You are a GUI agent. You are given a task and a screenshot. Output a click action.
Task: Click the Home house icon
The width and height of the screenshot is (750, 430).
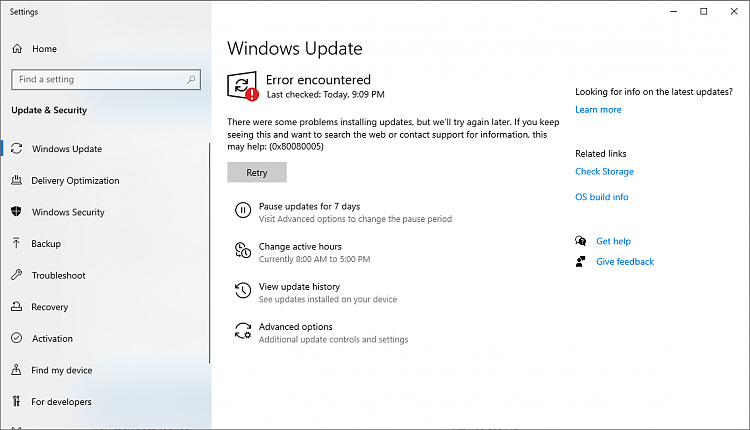click(x=17, y=49)
